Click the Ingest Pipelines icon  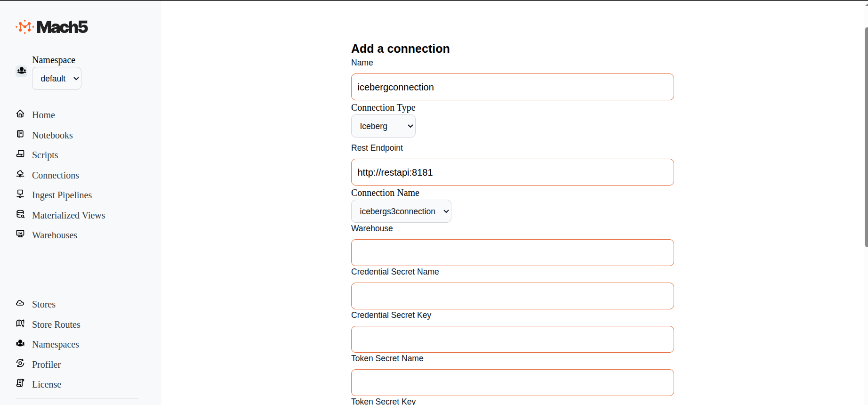[20, 194]
